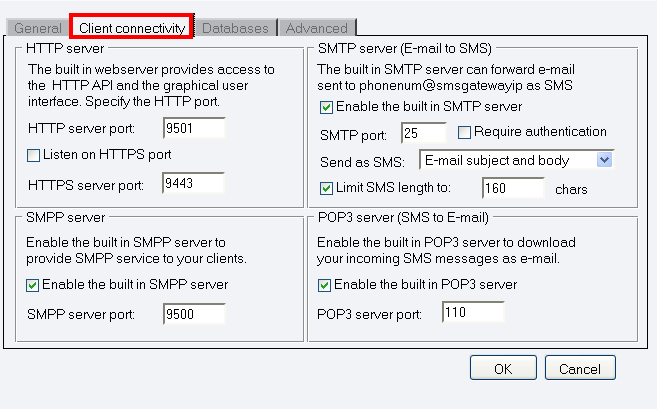Click the SMTP port input box
This screenshot has height=409, width=657.
tap(423, 133)
